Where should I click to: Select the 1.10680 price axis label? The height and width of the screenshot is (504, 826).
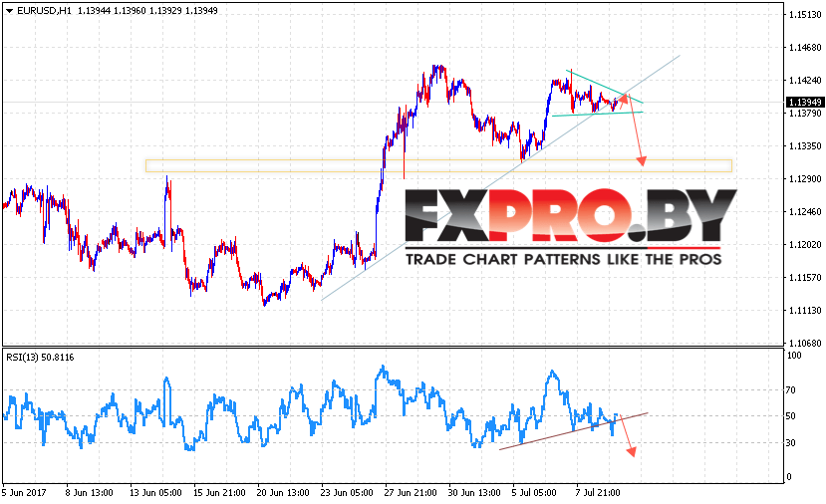tap(805, 343)
